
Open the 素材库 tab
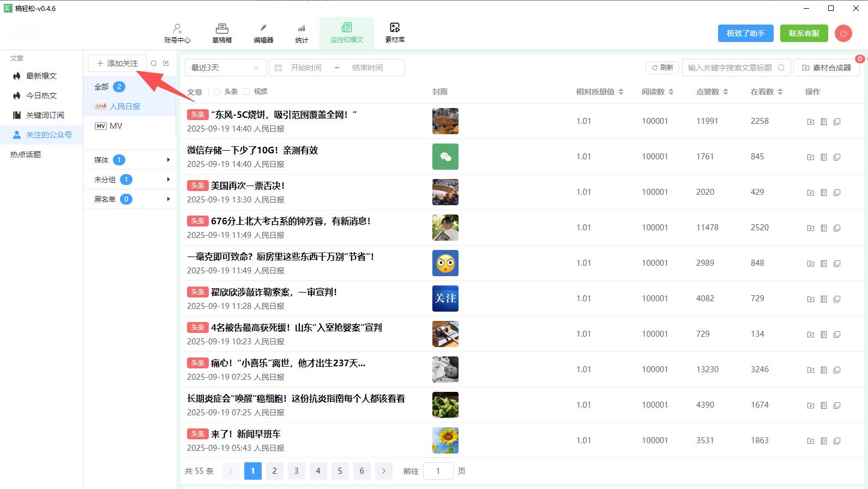tap(395, 33)
